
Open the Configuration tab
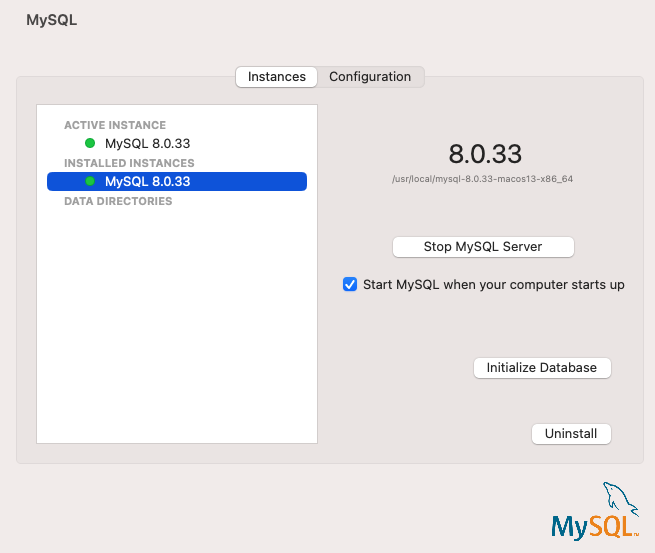[x=370, y=77]
